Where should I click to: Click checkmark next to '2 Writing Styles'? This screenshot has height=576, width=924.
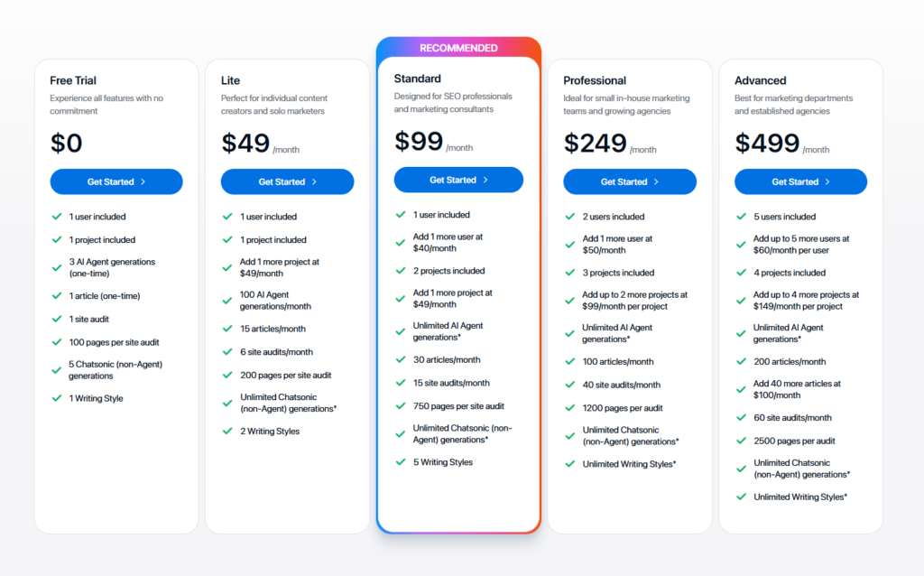click(227, 431)
